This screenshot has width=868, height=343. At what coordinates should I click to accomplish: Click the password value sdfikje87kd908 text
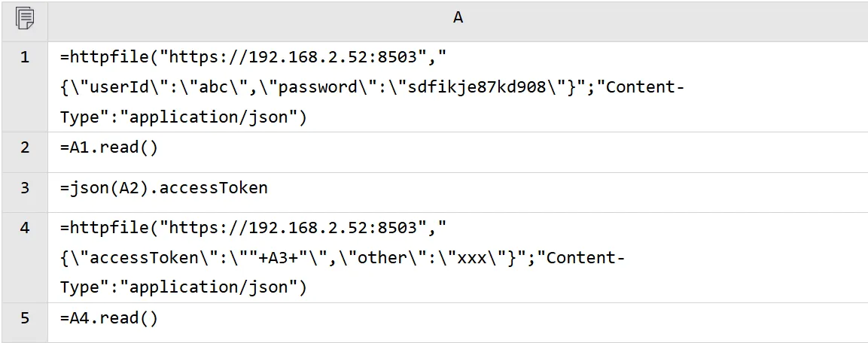tap(476, 87)
